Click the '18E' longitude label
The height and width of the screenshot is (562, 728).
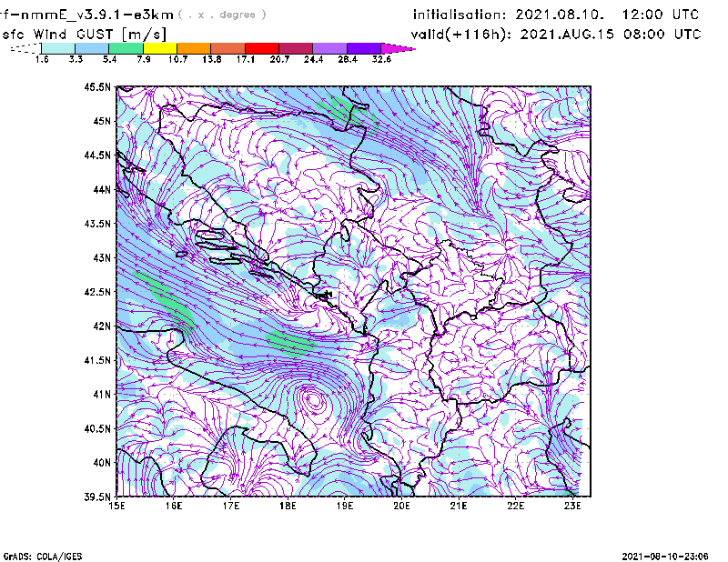(288, 506)
